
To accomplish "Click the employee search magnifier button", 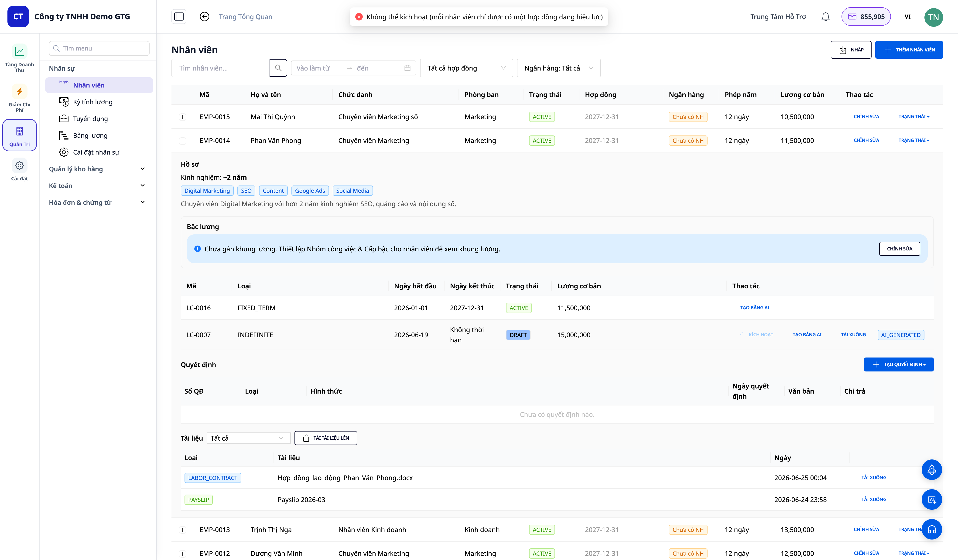I will 278,68.
